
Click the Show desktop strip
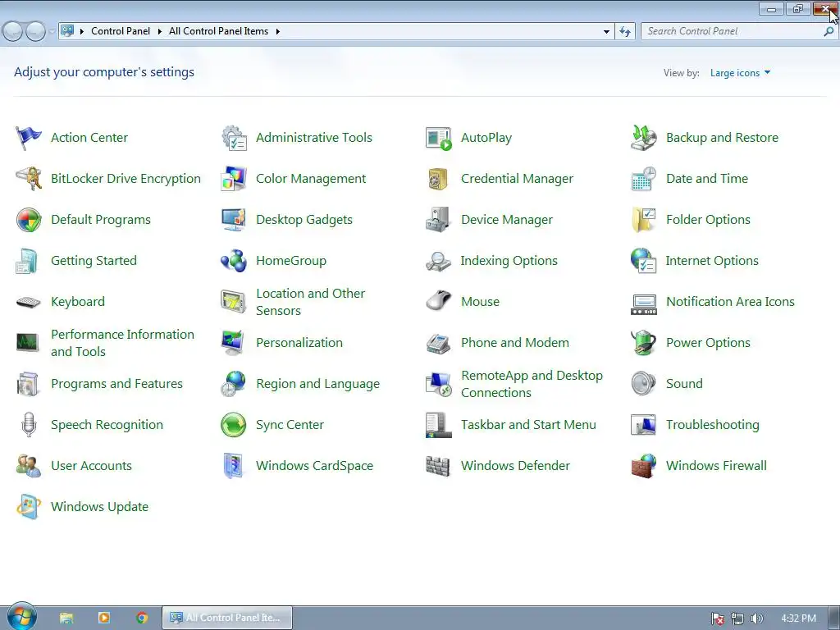834,619
